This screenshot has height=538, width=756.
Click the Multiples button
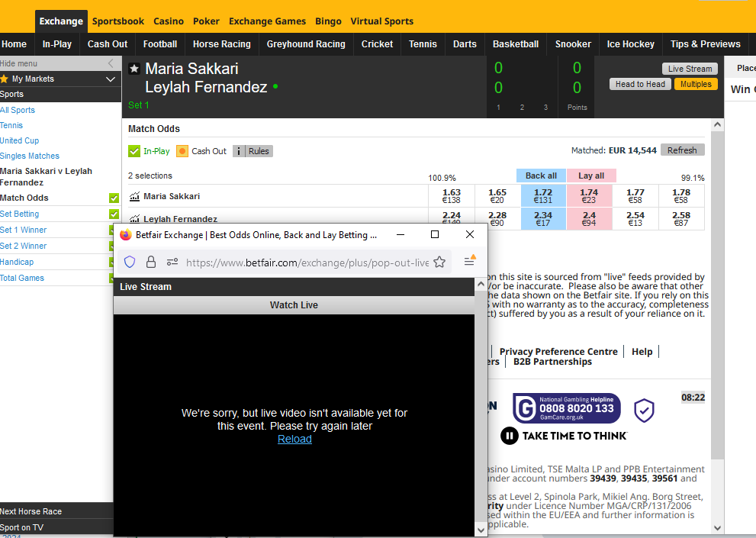pos(696,84)
